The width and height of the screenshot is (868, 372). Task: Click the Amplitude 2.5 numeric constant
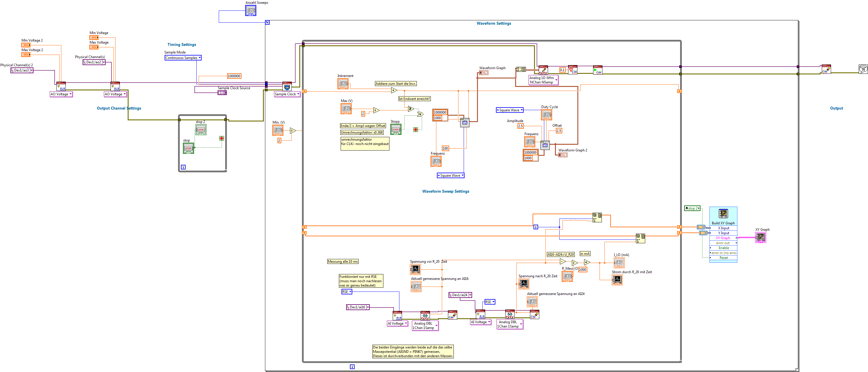[x=520, y=126]
